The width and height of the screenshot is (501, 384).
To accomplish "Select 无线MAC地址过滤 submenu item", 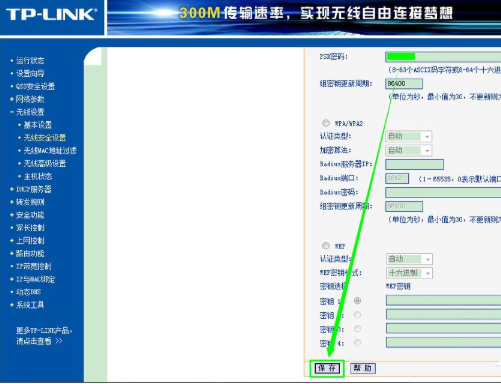I will pyautogui.click(x=50, y=151).
